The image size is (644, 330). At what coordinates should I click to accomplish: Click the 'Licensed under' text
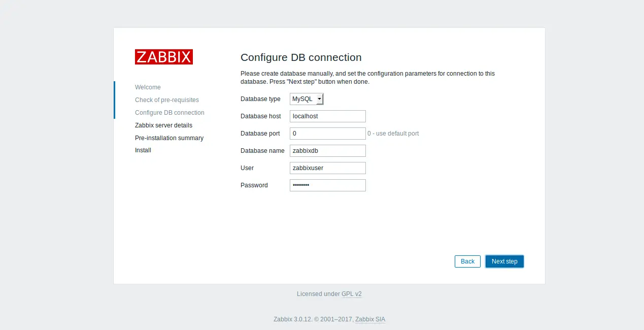(318, 294)
